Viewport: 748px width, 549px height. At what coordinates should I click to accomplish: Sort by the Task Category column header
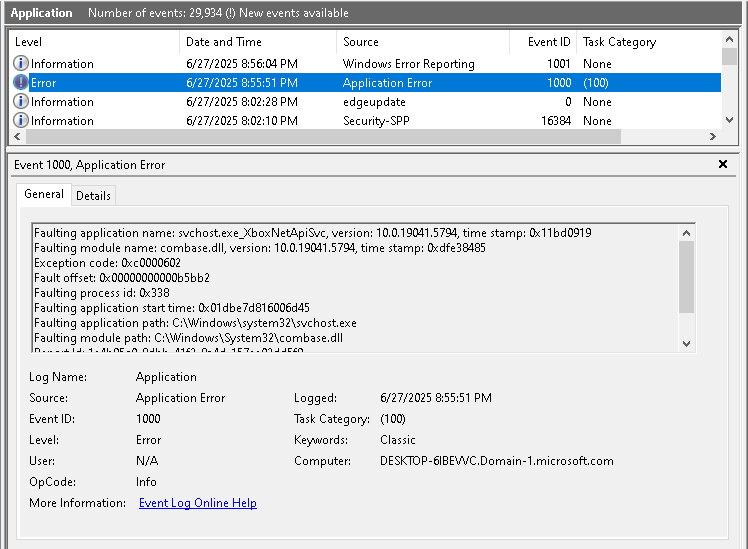(x=649, y=42)
